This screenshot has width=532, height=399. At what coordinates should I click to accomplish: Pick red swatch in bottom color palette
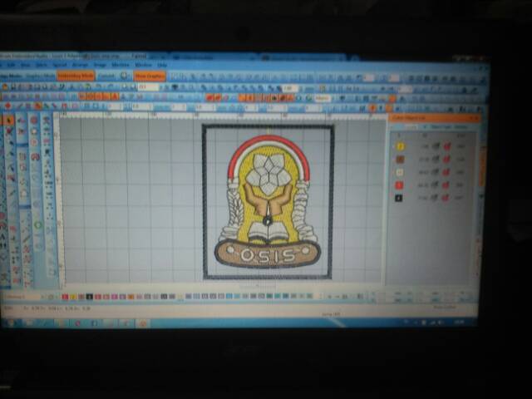[65, 296]
